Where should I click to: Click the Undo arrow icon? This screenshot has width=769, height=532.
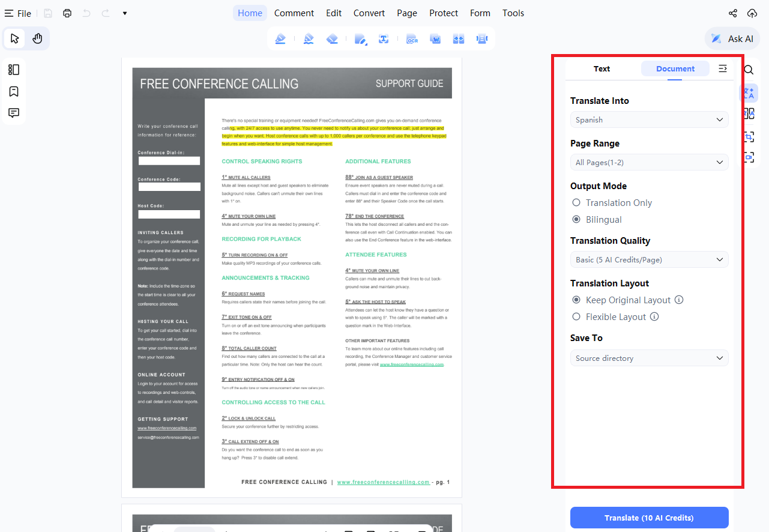coord(86,13)
